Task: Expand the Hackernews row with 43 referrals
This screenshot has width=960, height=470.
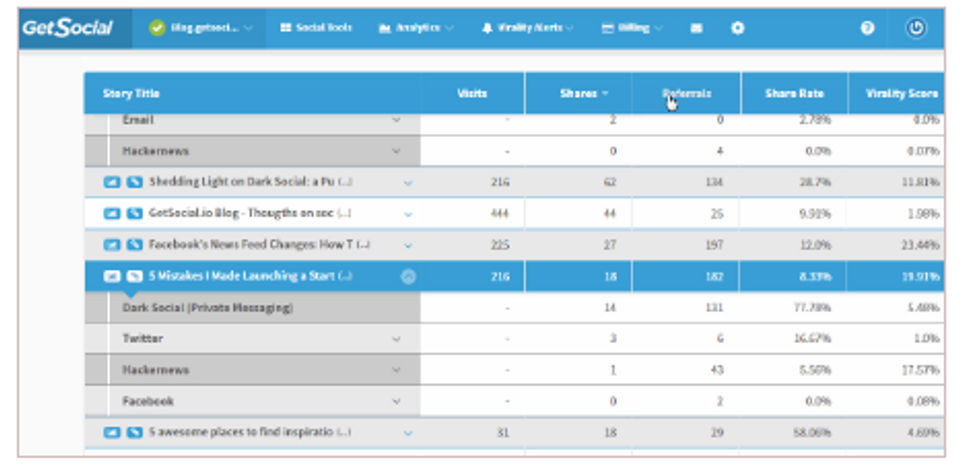Action: (x=396, y=370)
